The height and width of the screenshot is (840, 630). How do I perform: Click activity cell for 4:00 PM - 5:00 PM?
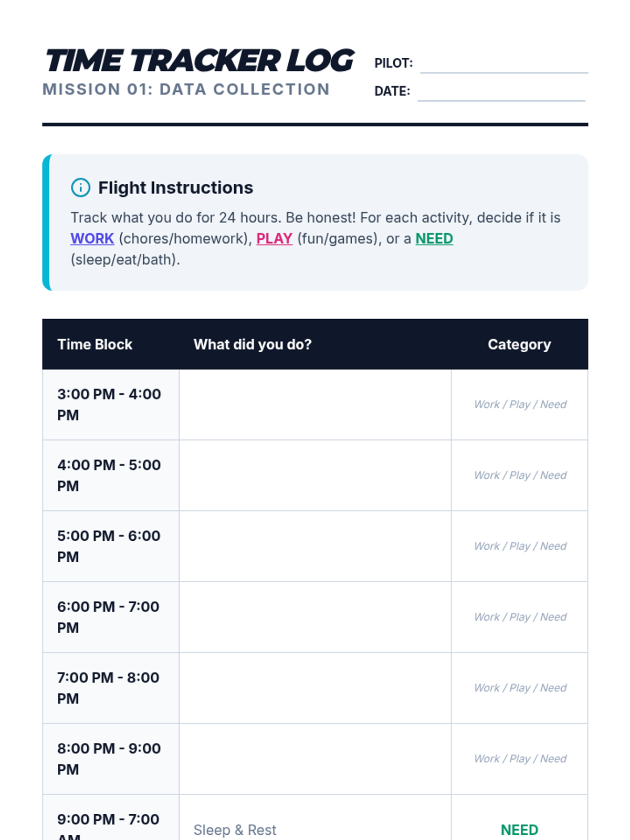click(315, 476)
